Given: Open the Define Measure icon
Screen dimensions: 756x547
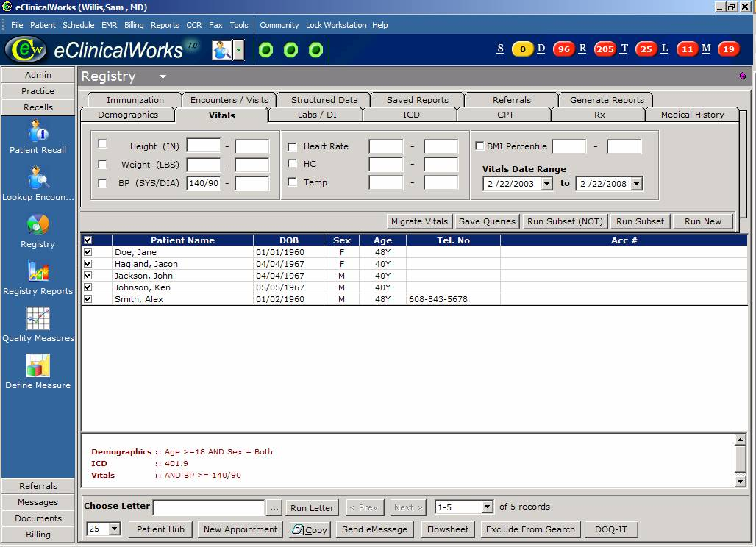Looking at the screenshot, I should click(x=38, y=365).
